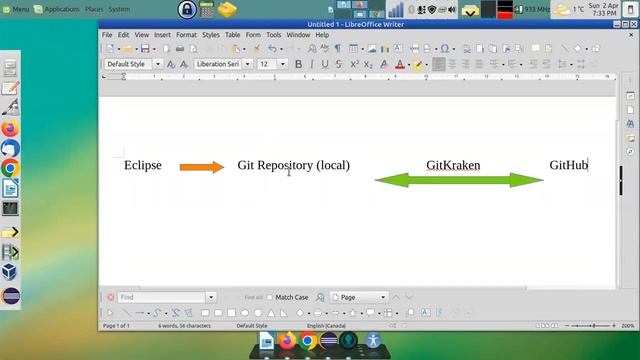Click the Insert Image icon

372,49
